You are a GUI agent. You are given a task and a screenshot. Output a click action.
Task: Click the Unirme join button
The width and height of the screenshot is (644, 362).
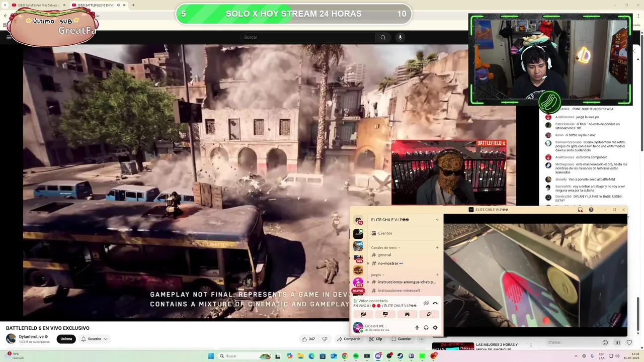pyautogui.click(x=66, y=339)
